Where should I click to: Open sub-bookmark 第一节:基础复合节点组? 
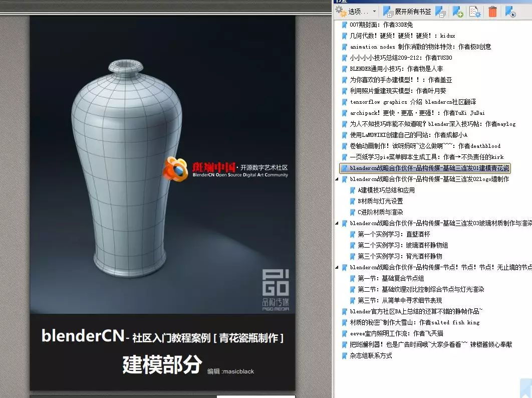click(391, 279)
